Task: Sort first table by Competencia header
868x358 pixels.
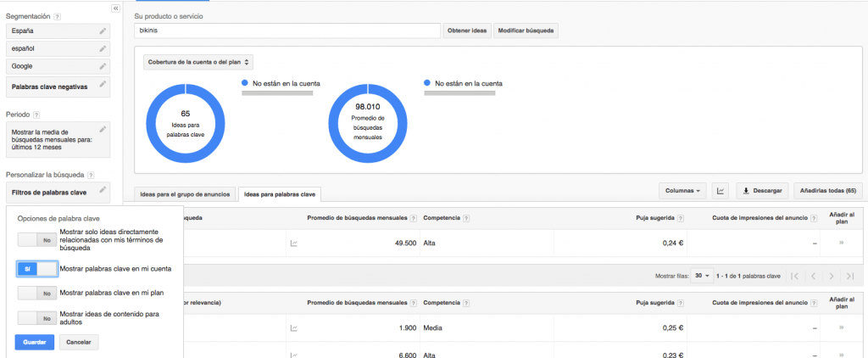Action: (x=442, y=218)
